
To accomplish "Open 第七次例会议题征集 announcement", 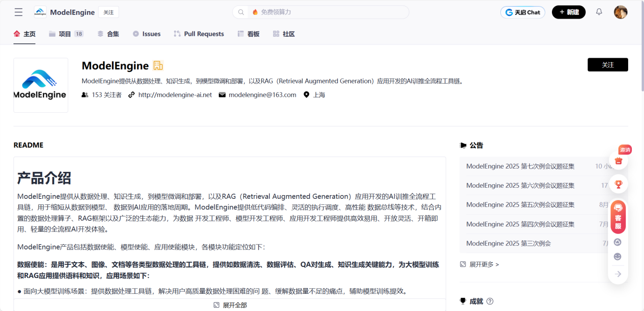I will [x=520, y=166].
